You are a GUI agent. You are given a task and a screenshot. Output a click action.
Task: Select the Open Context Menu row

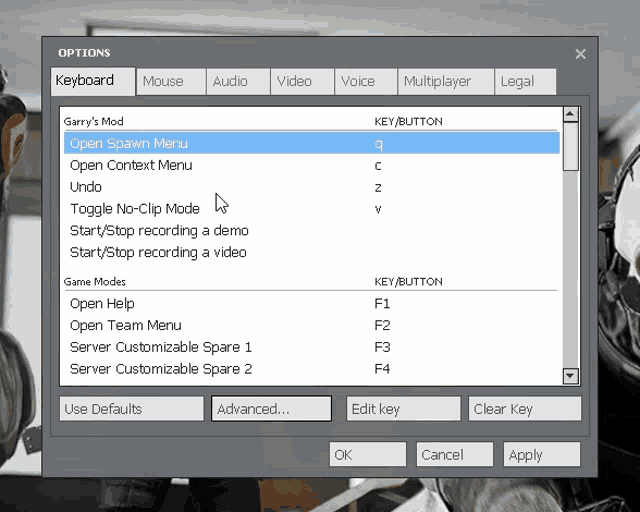tap(312, 165)
